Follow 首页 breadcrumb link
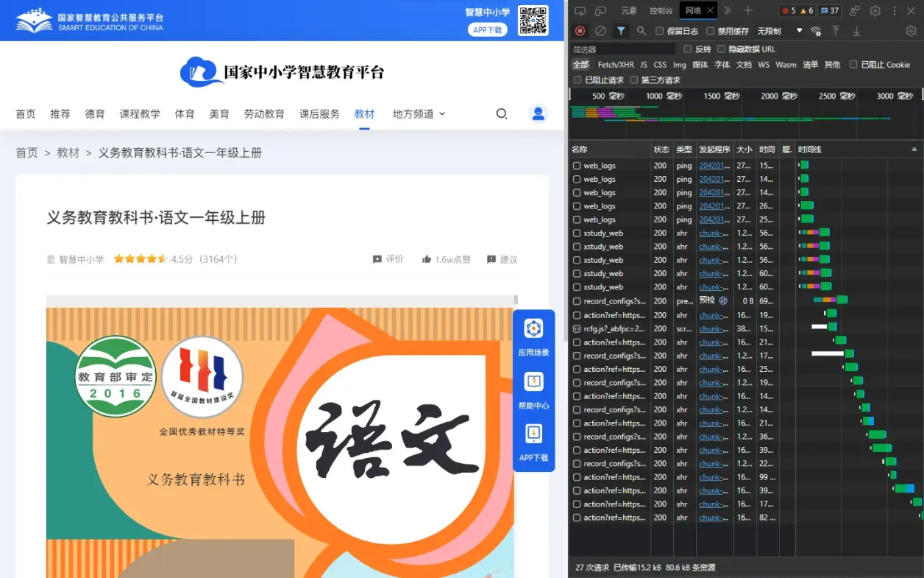The width and height of the screenshot is (924, 578). 27,152
